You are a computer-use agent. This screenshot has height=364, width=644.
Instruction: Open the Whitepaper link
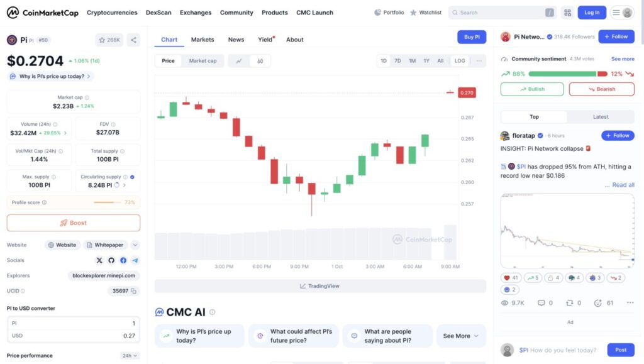coord(105,245)
